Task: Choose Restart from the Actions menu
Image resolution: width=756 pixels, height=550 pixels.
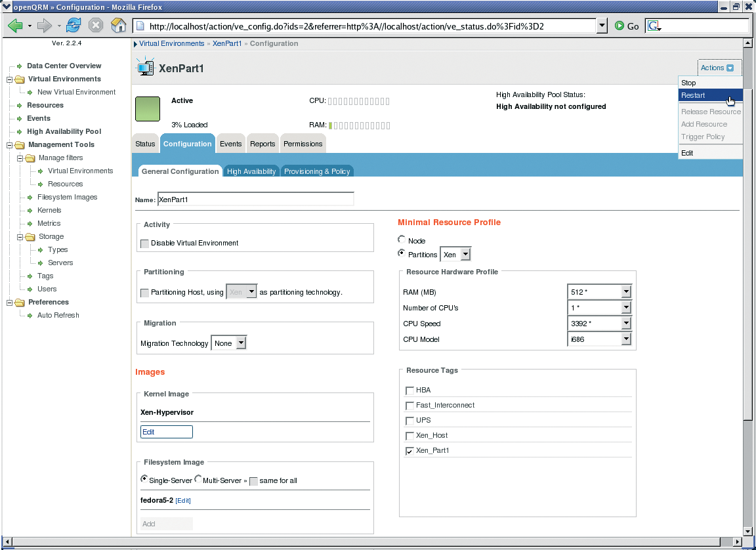Action: (710, 95)
